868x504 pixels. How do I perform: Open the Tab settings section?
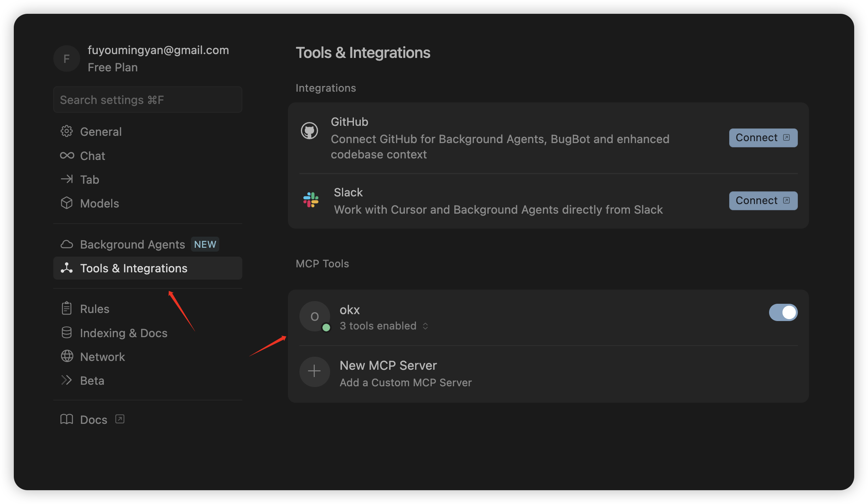pyautogui.click(x=148, y=180)
